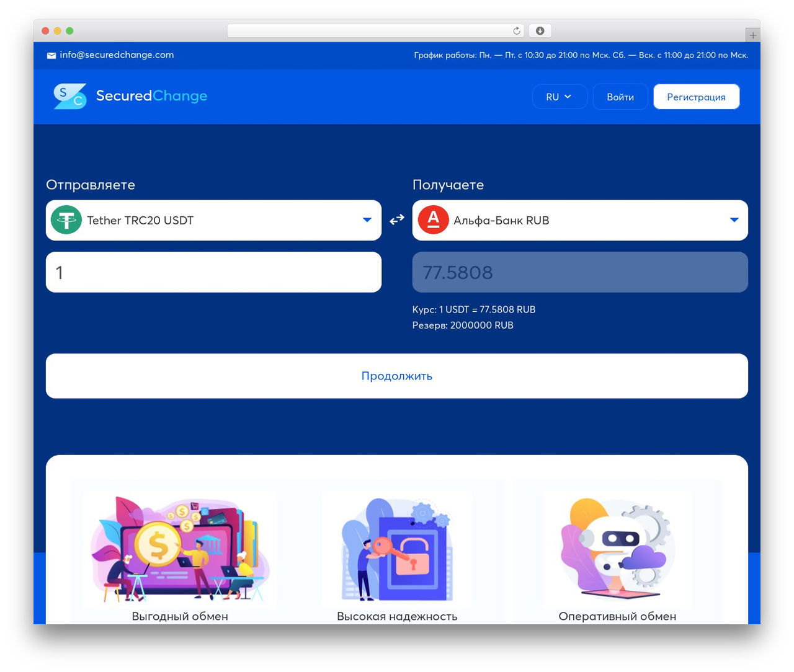Viewport: 794px width, 672px height.
Task: Click the SecuredChange brand name text
Action: 151,96
